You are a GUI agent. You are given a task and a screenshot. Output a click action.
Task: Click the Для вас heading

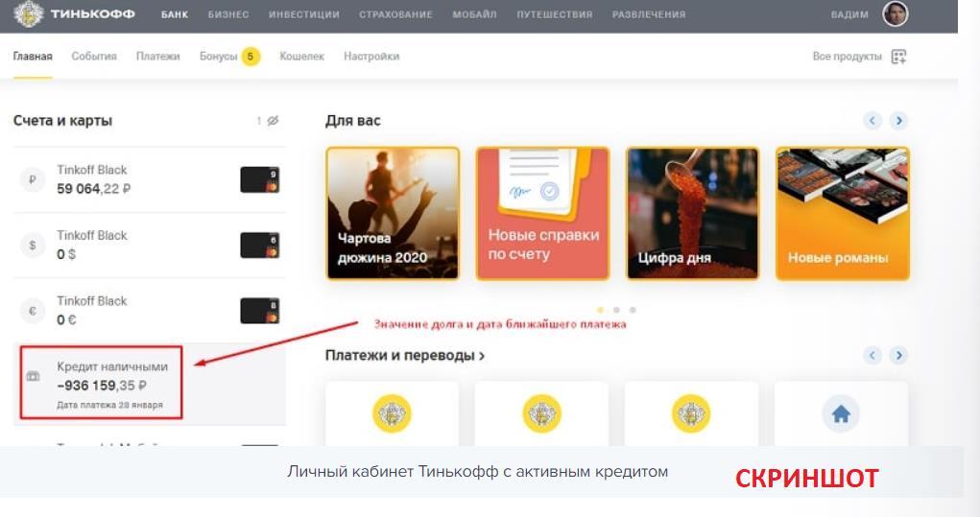click(352, 121)
